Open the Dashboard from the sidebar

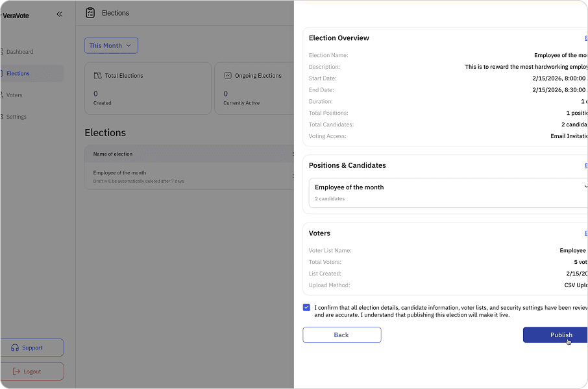[20, 51]
